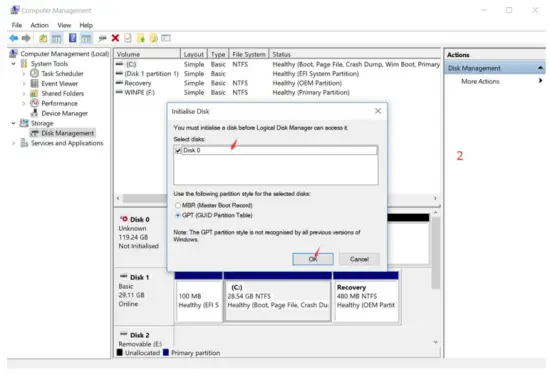Click OK in Initialise Disk dialog
550x375 pixels.
click(x=313, y=259)
